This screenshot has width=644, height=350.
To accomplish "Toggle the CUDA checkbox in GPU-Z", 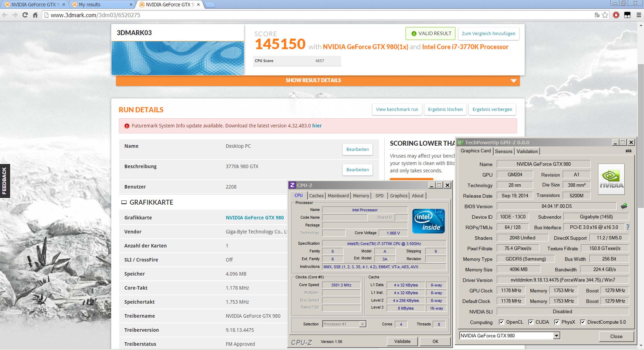I will pyautogui.click(x=531, y=322).
